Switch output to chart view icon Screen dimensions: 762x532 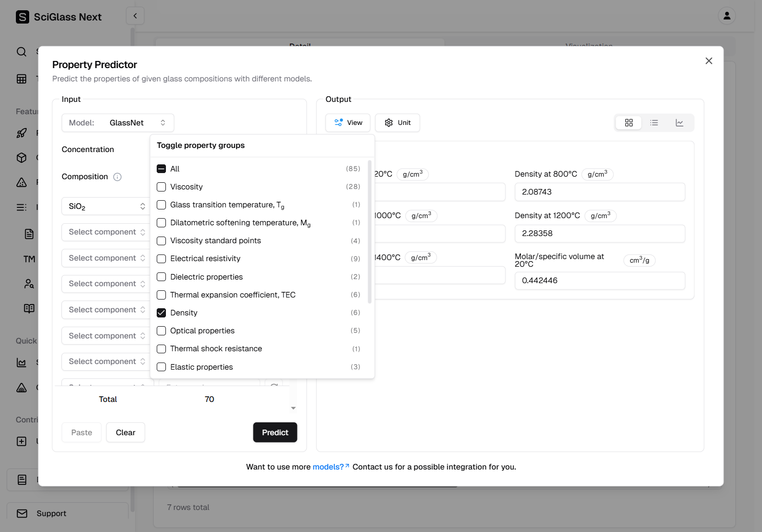point(680,123)
